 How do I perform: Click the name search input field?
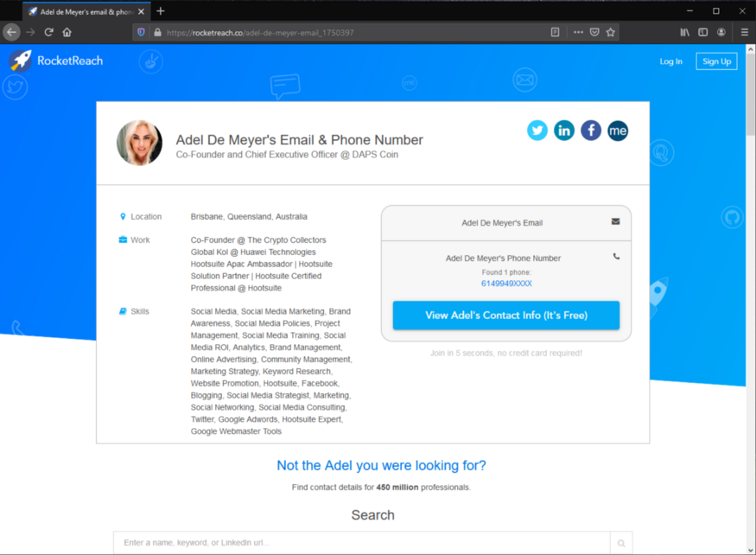[362, 543]
